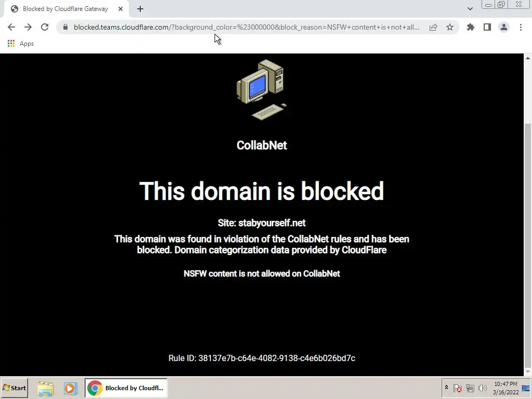Click the address bar URL field
532x399 pixels.
[246, 27]
